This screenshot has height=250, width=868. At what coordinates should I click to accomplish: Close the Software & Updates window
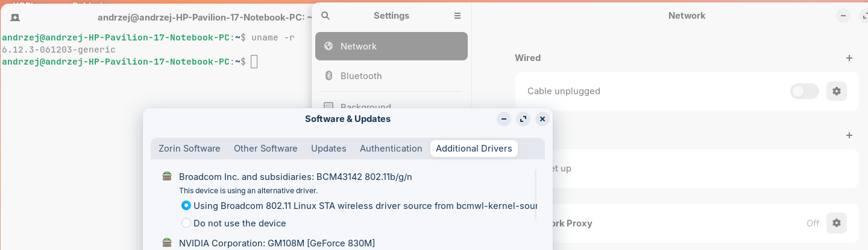[x=542, y=119]
